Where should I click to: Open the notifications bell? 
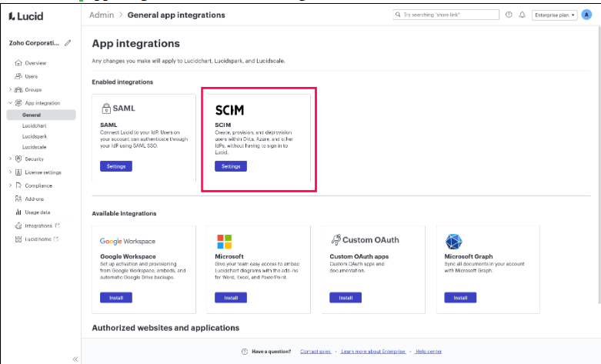point(522,15)
